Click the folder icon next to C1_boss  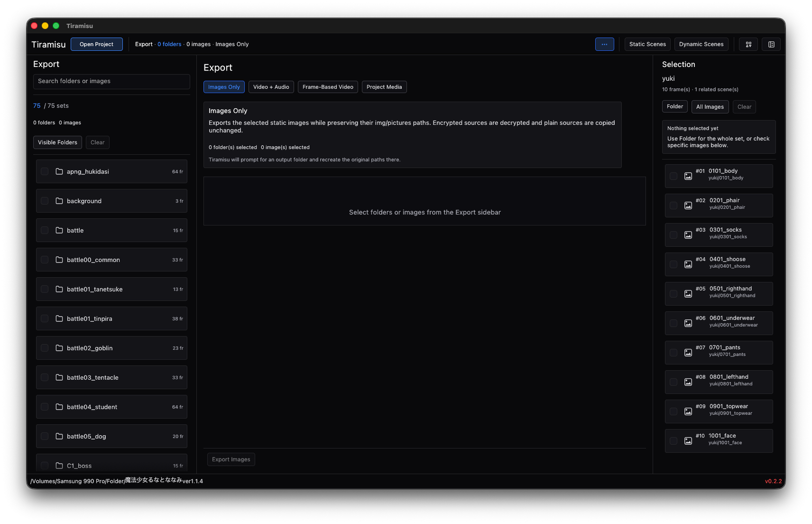(x=59, y=466)
